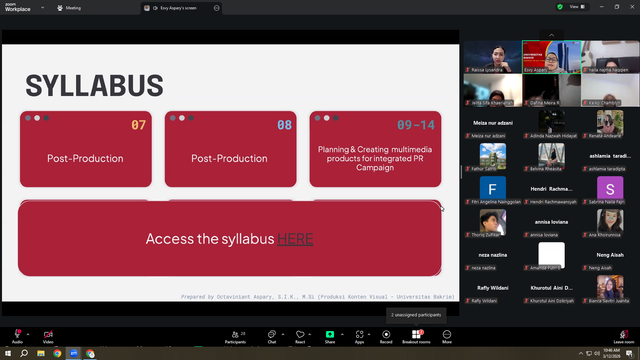Click the Zoom taskbar icon
The height and width of the screenshot is (360, 640).
point(73,353)
